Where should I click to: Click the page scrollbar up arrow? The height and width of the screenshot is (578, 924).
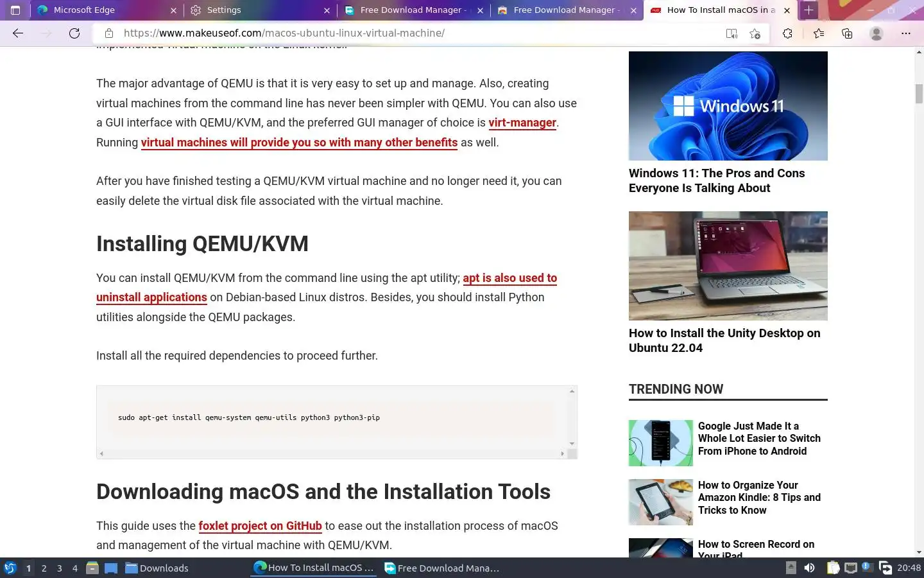coord(919,52)
